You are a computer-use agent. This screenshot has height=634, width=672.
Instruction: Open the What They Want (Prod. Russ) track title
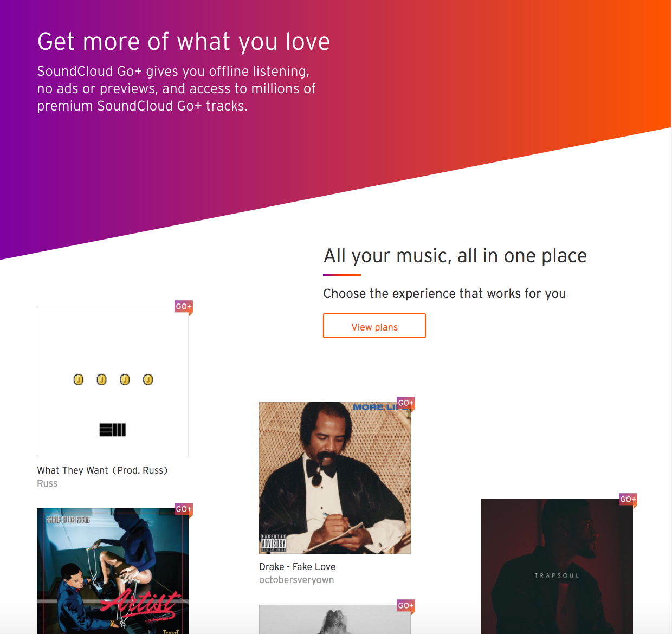102,470
